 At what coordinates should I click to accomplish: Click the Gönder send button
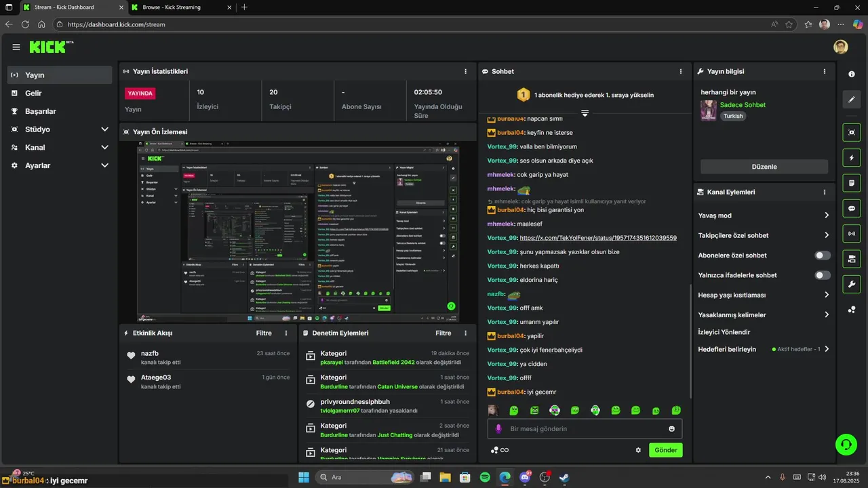[x=666, y=450]
